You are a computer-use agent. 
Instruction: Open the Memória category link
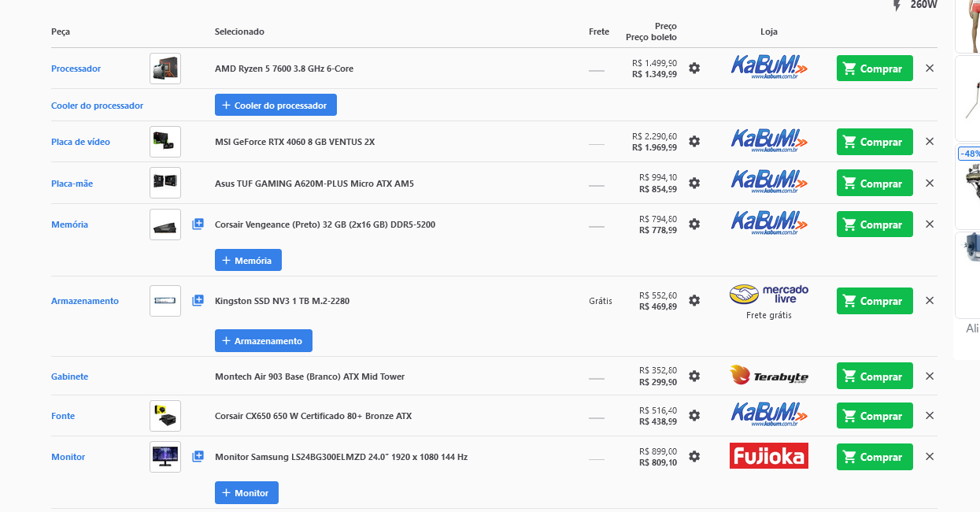click(x=69, y=224)
